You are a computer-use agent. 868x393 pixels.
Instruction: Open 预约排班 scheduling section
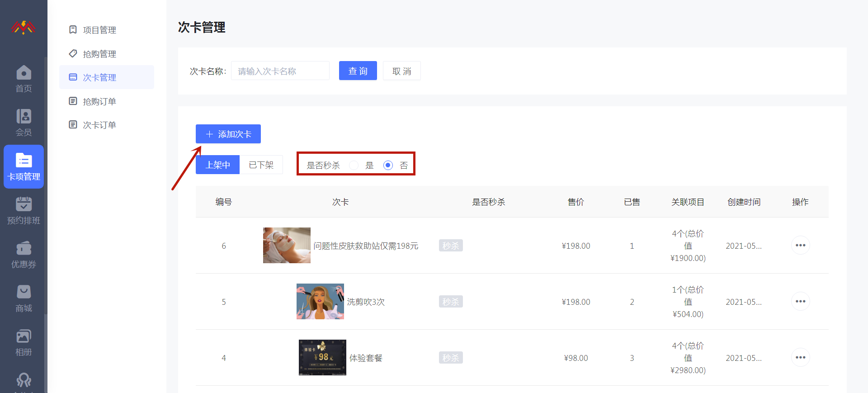[x=24, y=211]
